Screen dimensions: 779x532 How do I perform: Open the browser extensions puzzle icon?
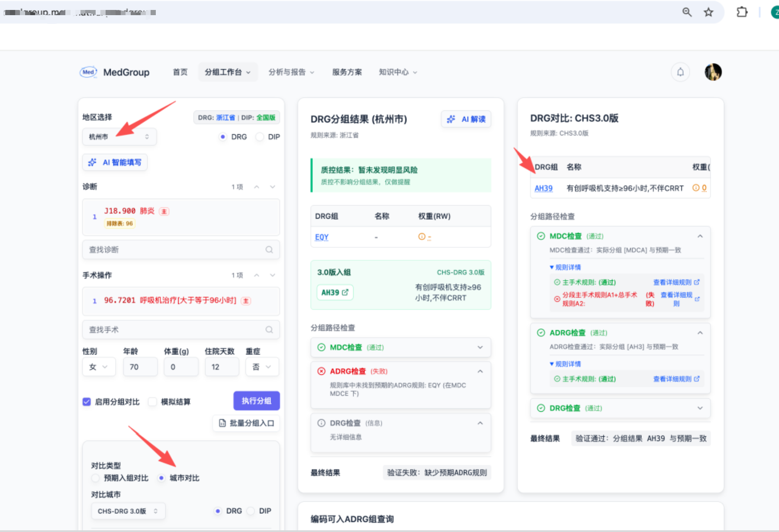[x=742, y=12]
